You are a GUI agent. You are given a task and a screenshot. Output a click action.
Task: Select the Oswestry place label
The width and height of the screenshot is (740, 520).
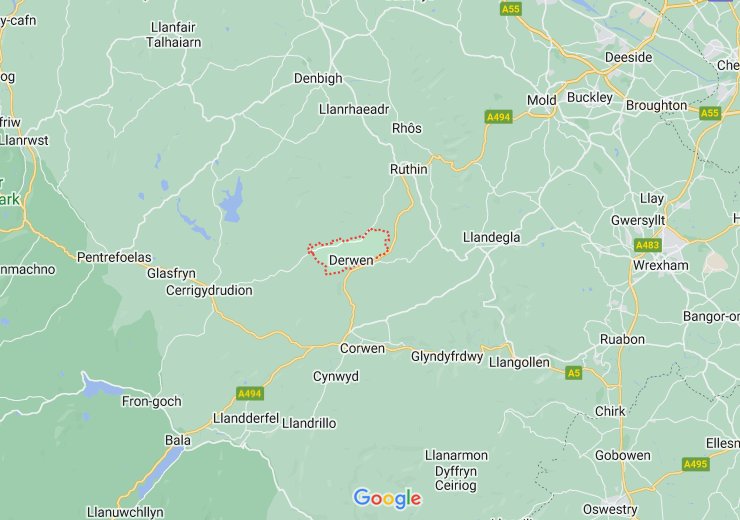[x=610, y=510]
